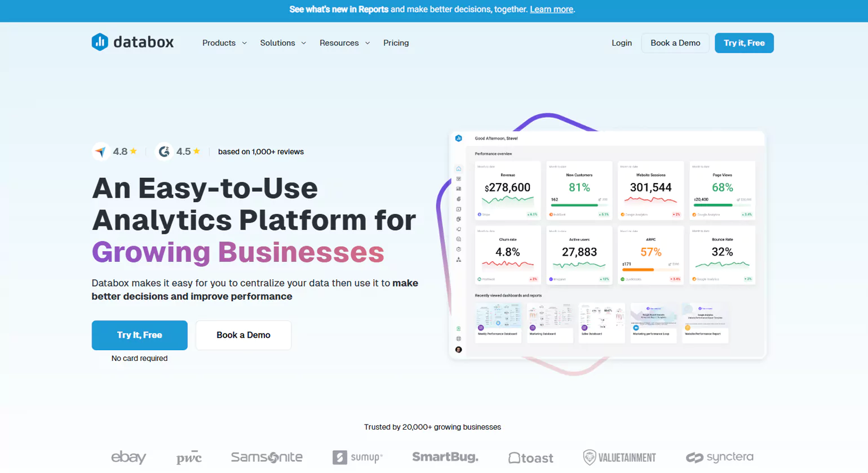868x473 pixels.
Task: Click the Capterra rating badge icon
Action: click(100, 151)
